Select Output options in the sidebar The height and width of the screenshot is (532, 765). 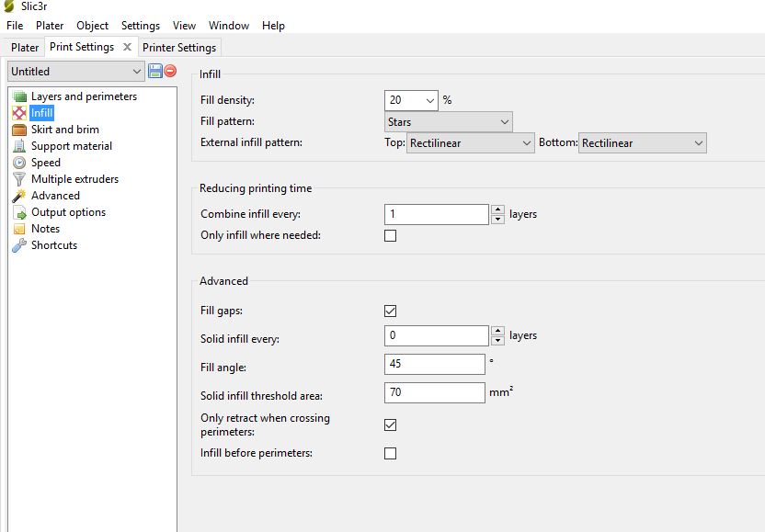point(68,212)
